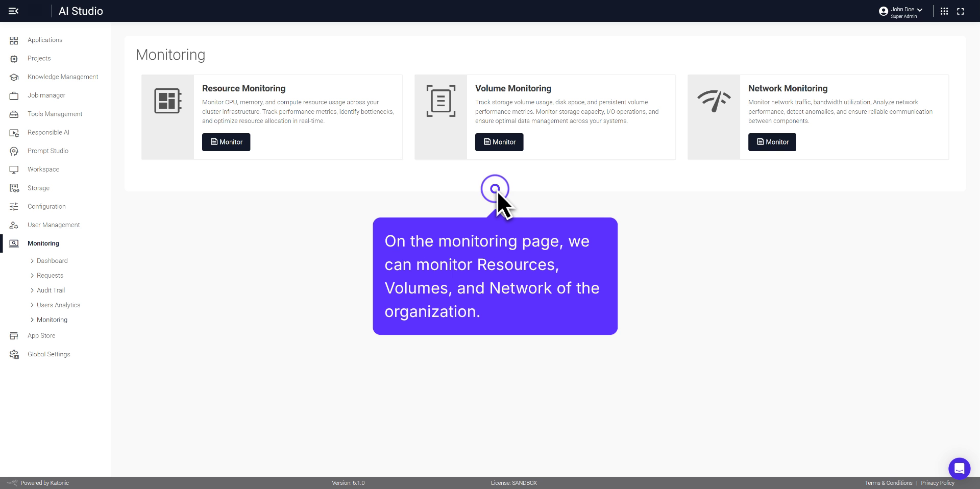This screenshot has width=980, height=489.
Task: Expand the Dashboard submenu chevron
Action: [x=32, y=261]
